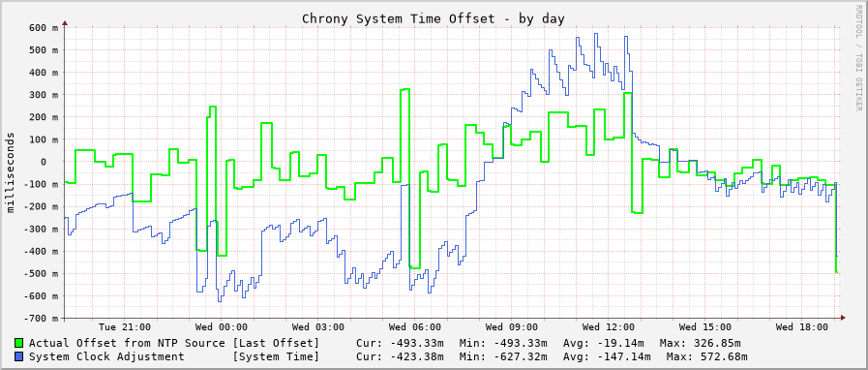Click the '[System Time]' legend text

coord(276,356)
